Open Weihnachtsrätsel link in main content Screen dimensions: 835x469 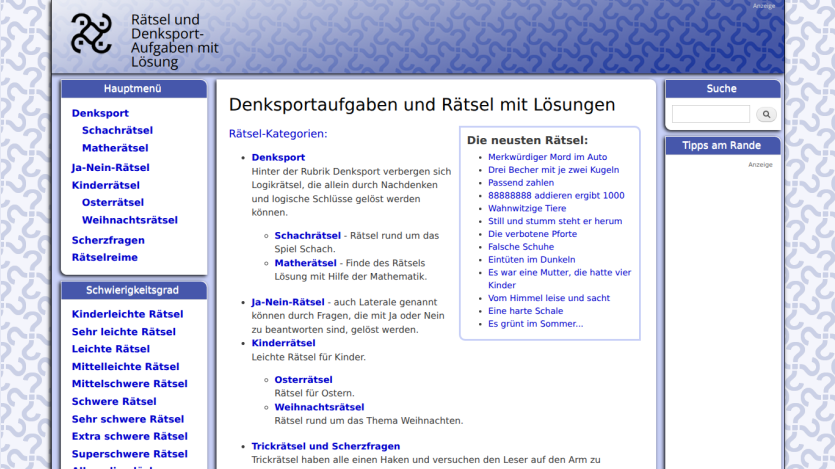click(x=319, y=407)
